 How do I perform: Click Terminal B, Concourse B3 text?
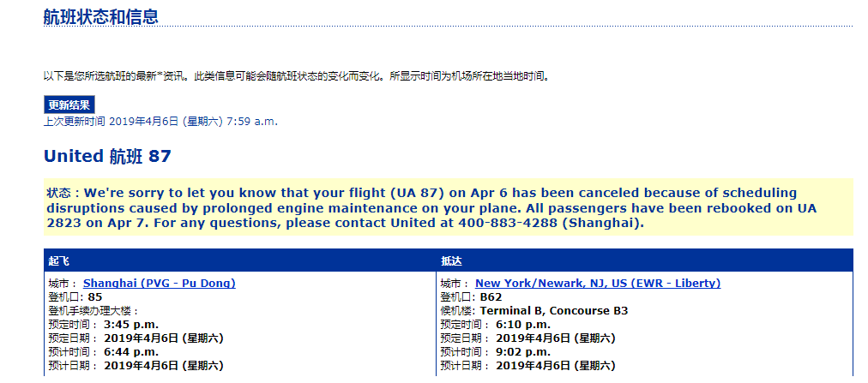tap(553, 311)
